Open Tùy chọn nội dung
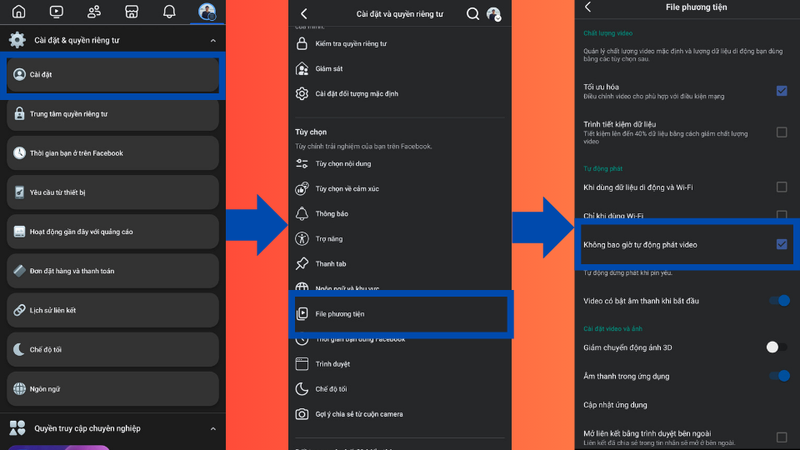 (400, 163)
